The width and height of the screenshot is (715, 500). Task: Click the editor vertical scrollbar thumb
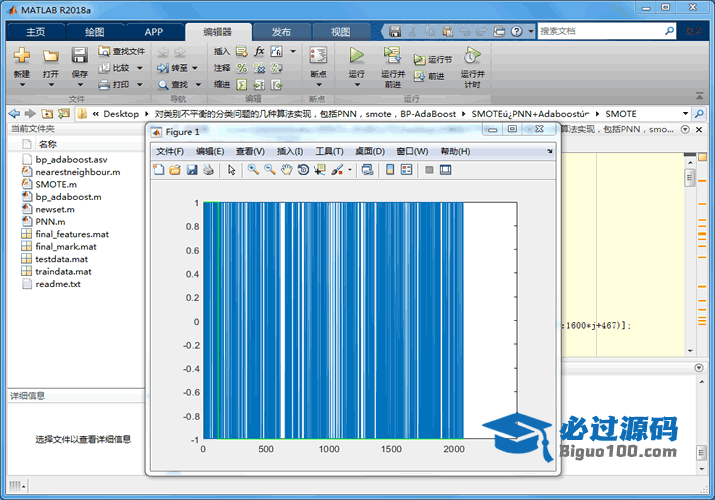pyautogui.click(x=690, y=177)
